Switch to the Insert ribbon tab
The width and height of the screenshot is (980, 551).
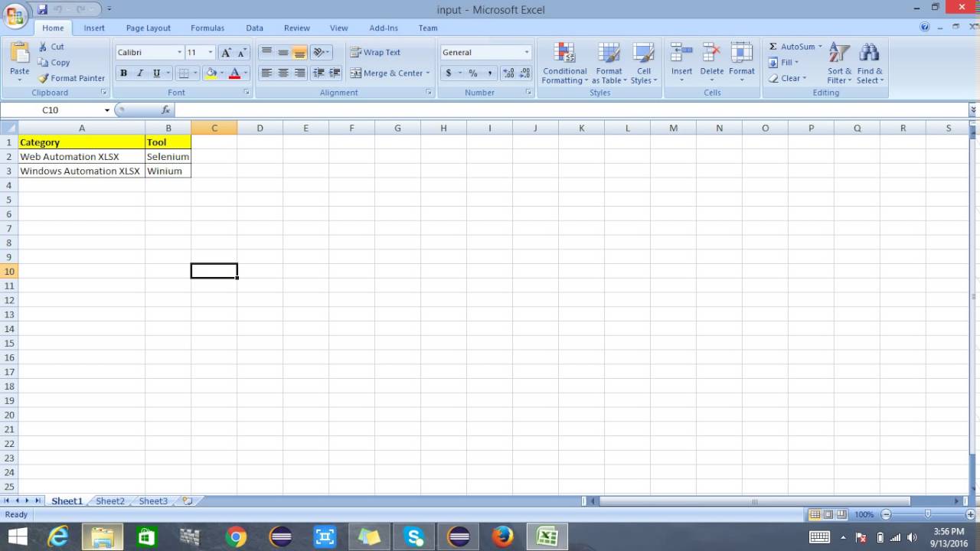(x=94, y=28)
